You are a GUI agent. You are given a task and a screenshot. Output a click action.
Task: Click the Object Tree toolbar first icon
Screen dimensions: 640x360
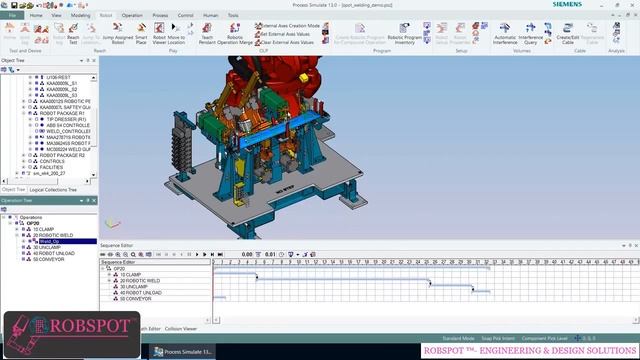(x=4, y=70)
